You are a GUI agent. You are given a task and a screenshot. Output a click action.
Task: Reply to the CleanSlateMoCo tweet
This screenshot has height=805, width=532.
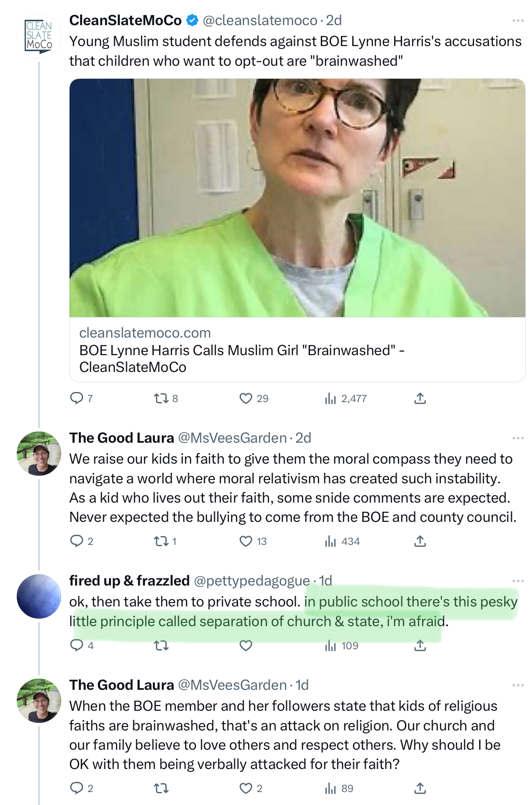(x=77, y=398)
